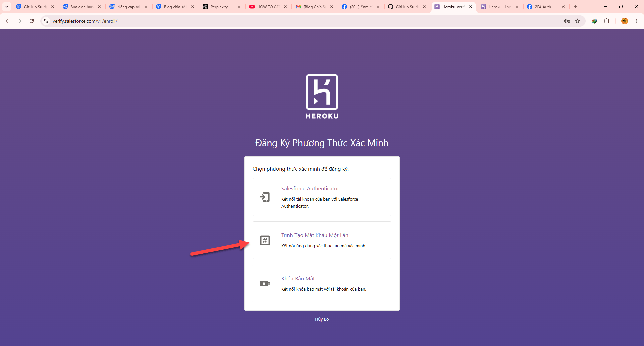The height and width of the screenshot is (346, 644).
Task: Click the Heroku logo
Action: coord(322,97)
